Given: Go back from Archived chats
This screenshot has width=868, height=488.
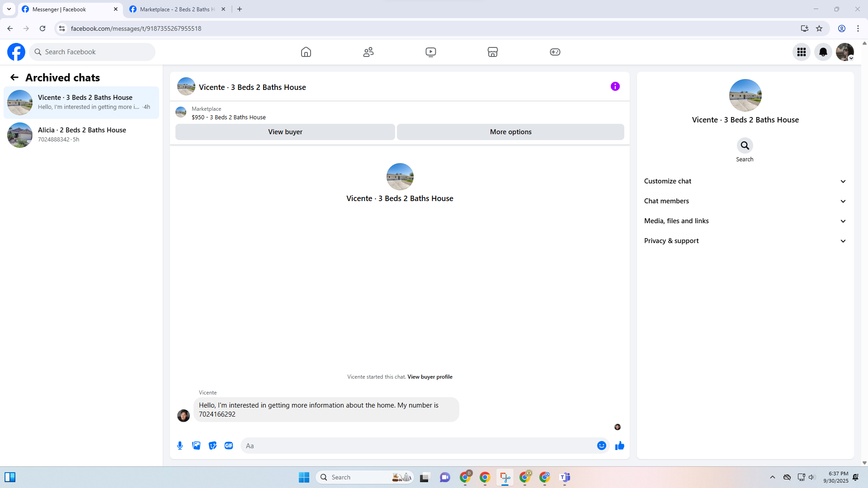Looking at the screenshot, I should (14, 78).
